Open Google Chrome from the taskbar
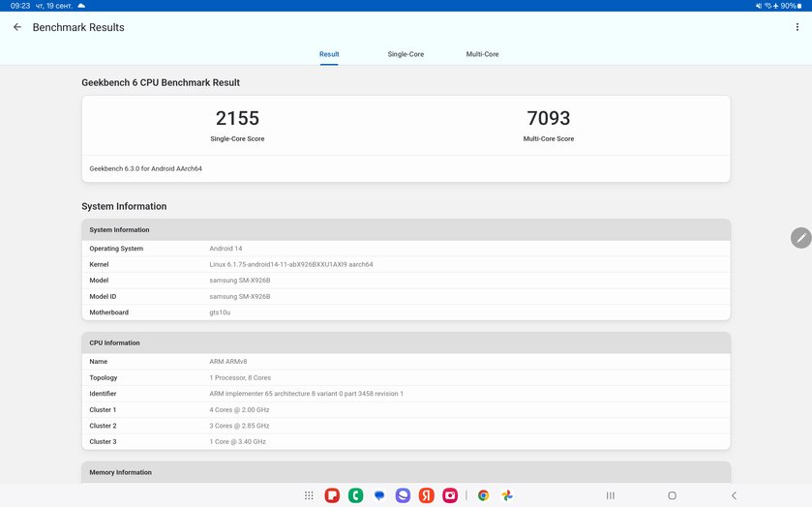Viewport: 812px width, 507px height. coord(483,495)
